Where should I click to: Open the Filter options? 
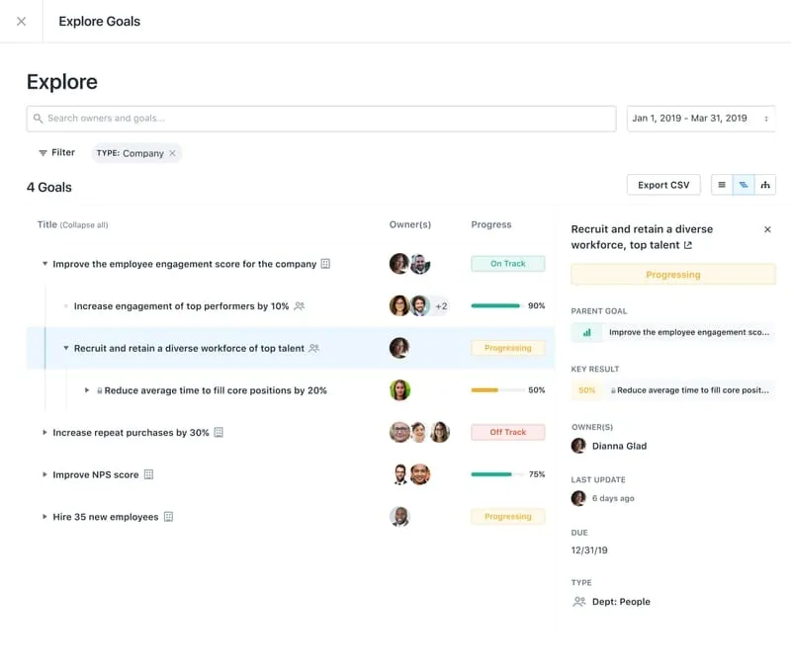56,153
